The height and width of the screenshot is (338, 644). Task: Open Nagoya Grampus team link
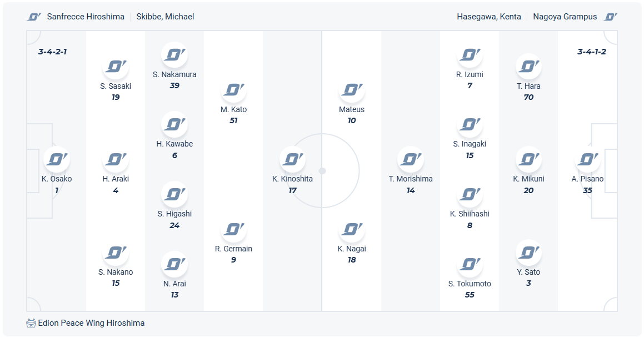tap(565, 17)
